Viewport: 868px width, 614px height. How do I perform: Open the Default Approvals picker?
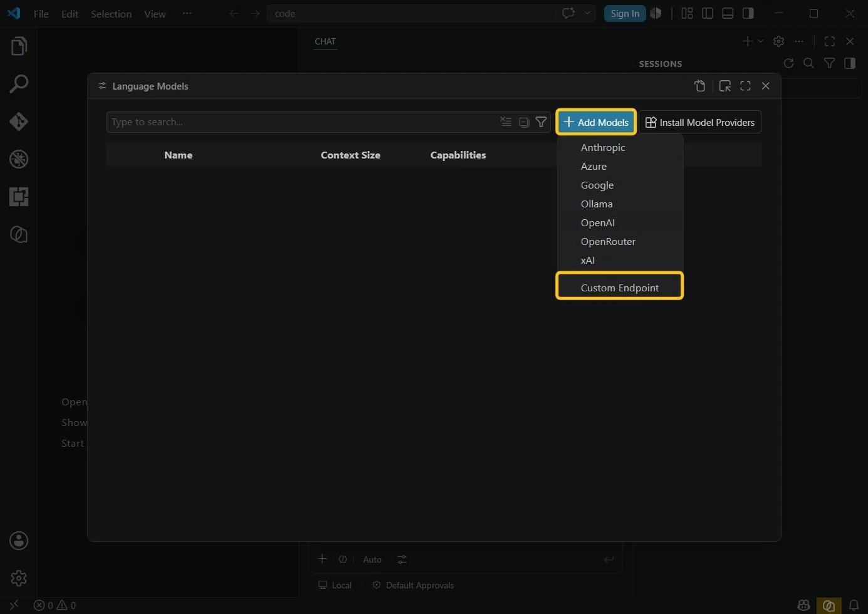[414, 585]
